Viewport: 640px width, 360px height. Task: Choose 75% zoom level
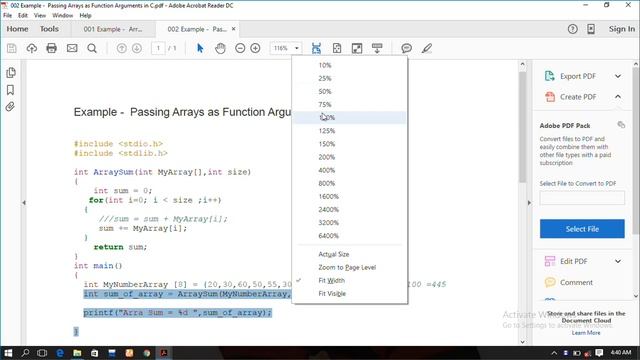tap(350, 104)
